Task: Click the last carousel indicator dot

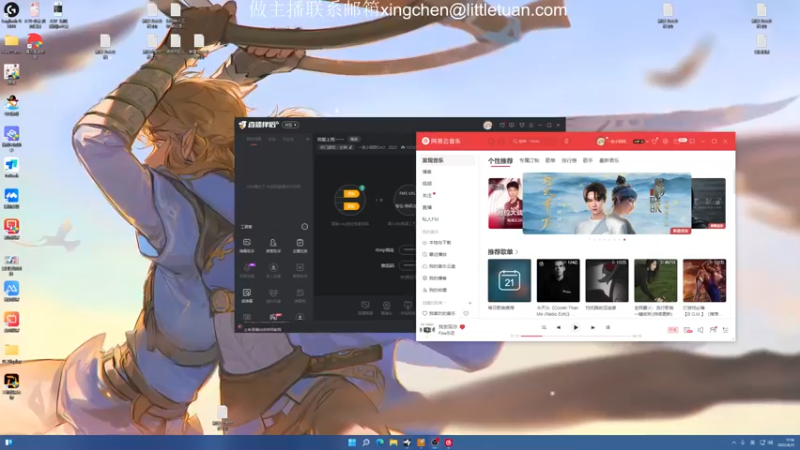Action: click(x=624, y=240)
